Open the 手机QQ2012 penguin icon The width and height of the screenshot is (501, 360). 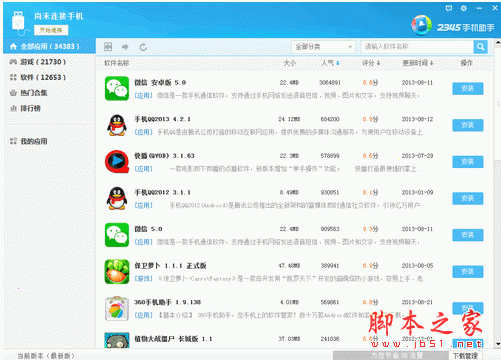(117, 198)
